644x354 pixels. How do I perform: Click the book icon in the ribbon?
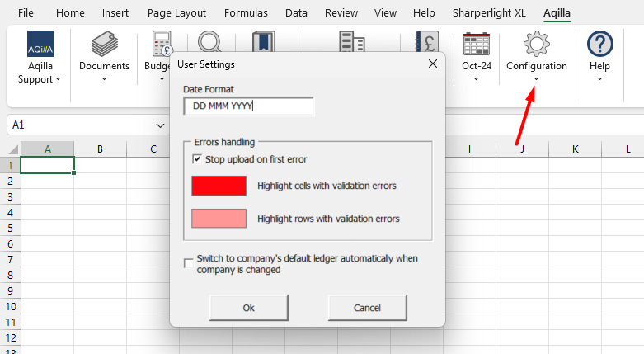(x=263, y=43)
